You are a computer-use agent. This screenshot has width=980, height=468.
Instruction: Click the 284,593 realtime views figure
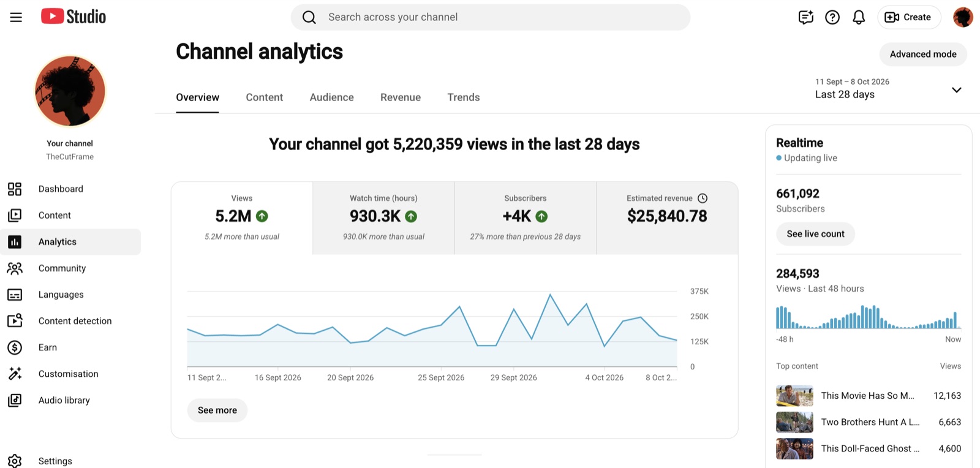797,274
